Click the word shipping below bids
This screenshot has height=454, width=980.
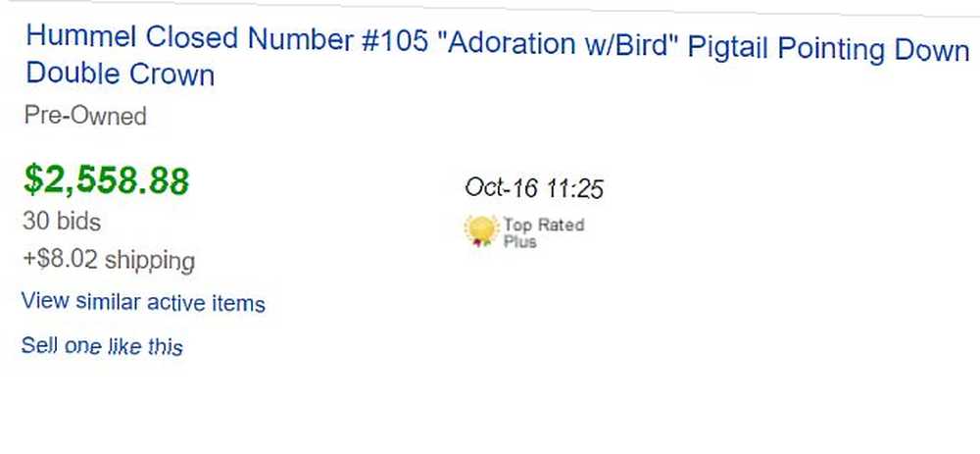(149, 262)
